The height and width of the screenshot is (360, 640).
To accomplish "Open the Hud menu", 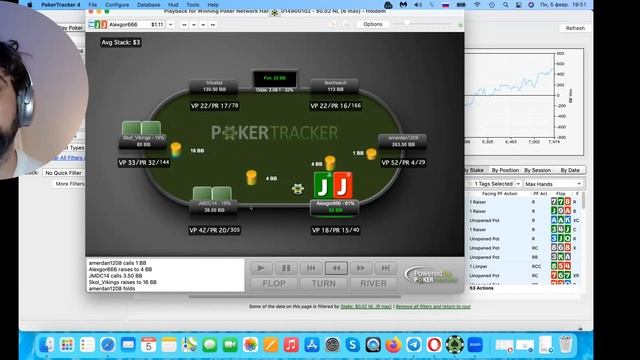I will click(x=173, y=5).
